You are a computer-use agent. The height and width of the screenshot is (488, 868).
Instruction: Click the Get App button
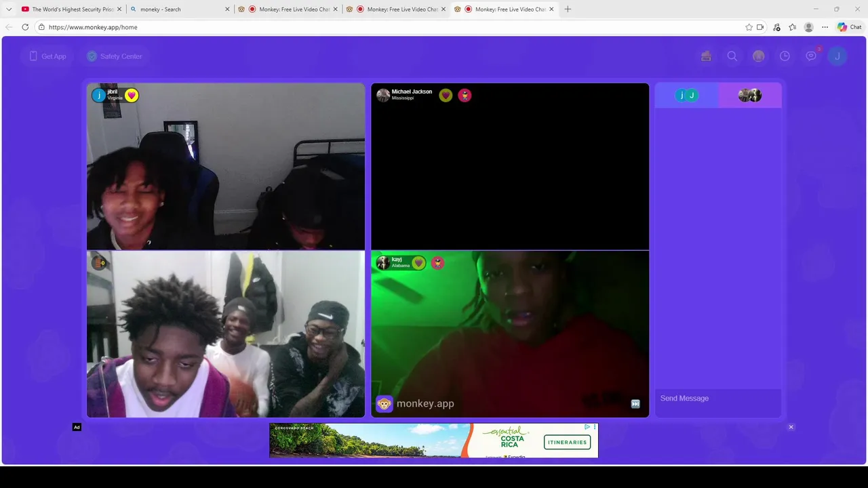click(47, 56)
